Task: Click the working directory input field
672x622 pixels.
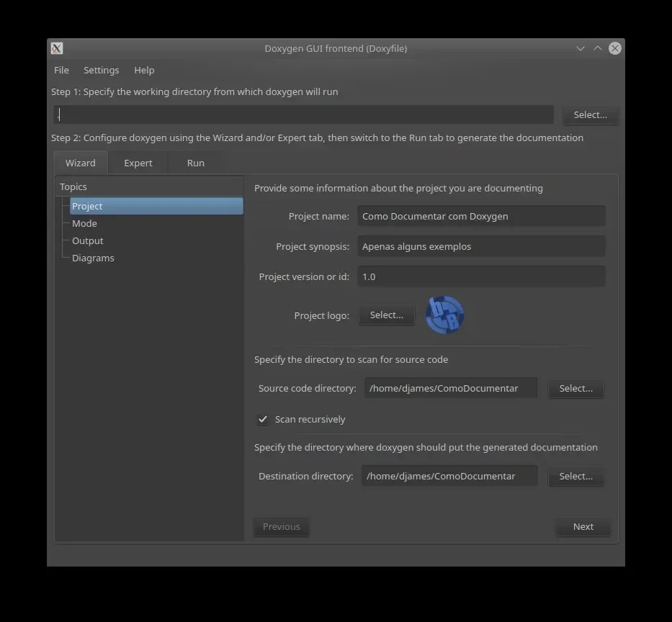Action: point(303,114)
